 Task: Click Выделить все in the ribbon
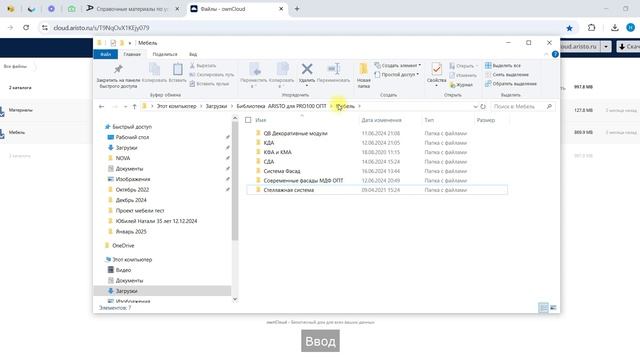503,66
